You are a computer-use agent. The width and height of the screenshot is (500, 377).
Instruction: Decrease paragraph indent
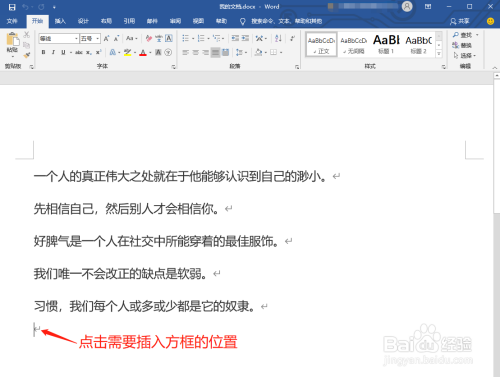tap(235, 39)
